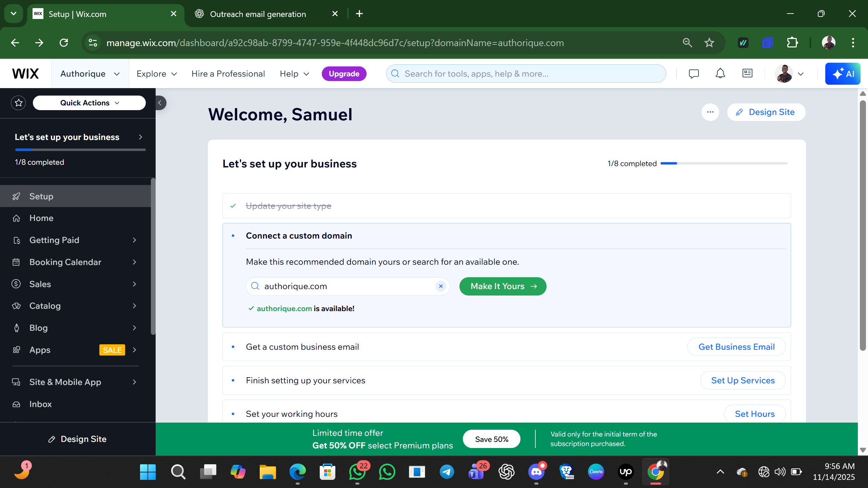Open File Explorer from the taskbar

tap(268, 472)
